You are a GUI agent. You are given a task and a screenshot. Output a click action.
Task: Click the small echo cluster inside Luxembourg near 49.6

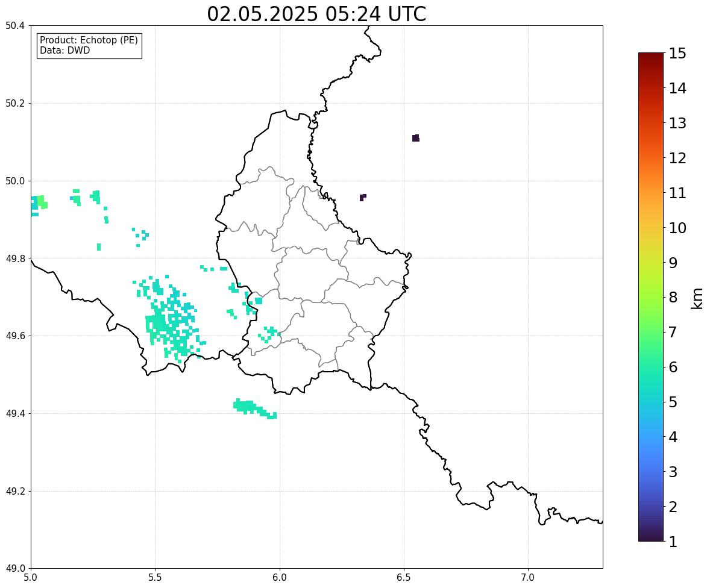(x=270, y=334)
